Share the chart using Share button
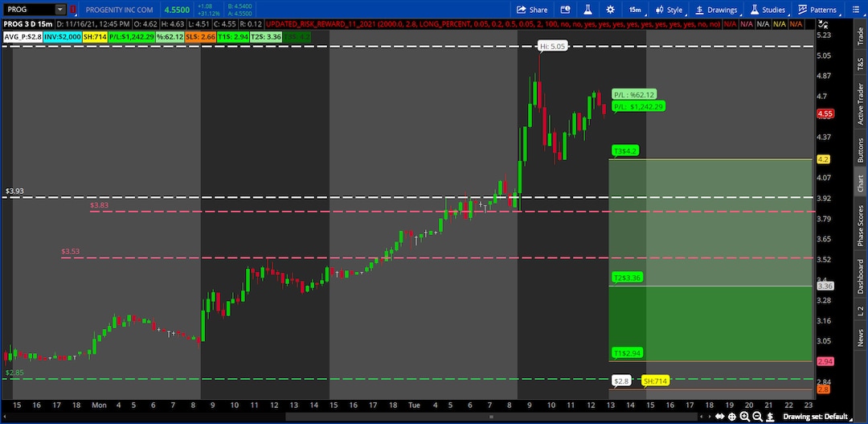The height and width of the screenshot is (424, 868). click(x=532, y=10)
